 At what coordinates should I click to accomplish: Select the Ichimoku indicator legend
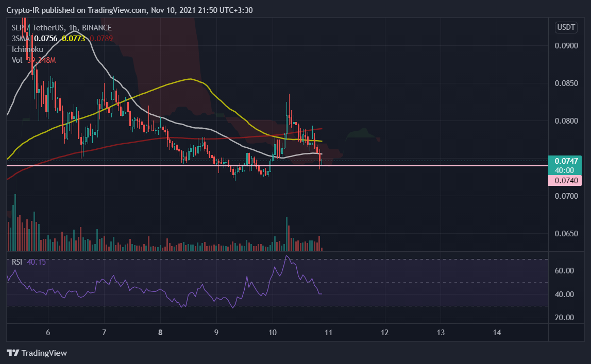(x=27, y=49)
